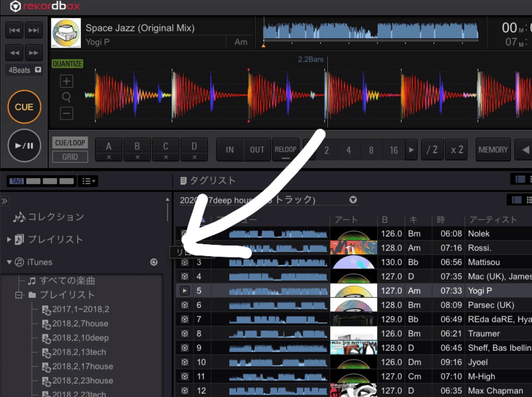Image resolution: width=532 pixels, height=397 pixels.
Task: Toggle the QUANTIZE setting
Action: [67, 64]
